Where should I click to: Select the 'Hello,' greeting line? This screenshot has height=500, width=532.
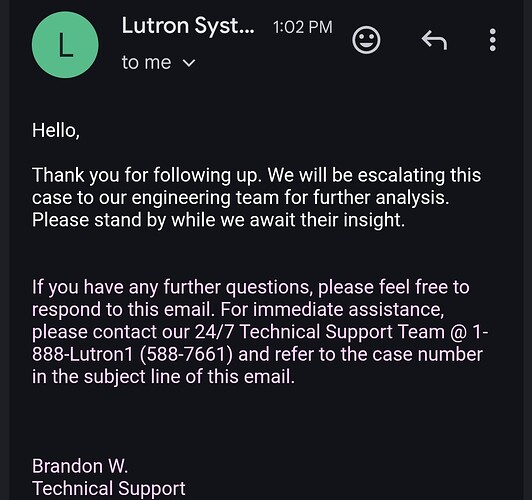click(x=56, y=131)
